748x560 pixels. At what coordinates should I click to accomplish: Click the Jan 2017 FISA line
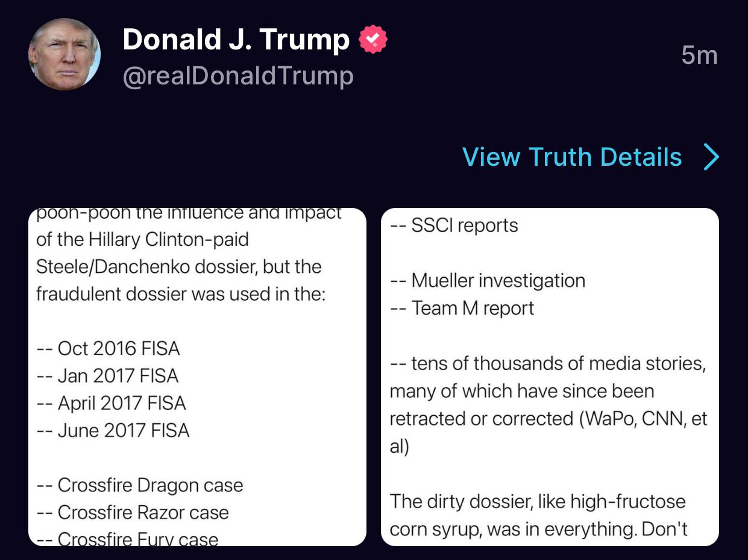click(108, 376)
